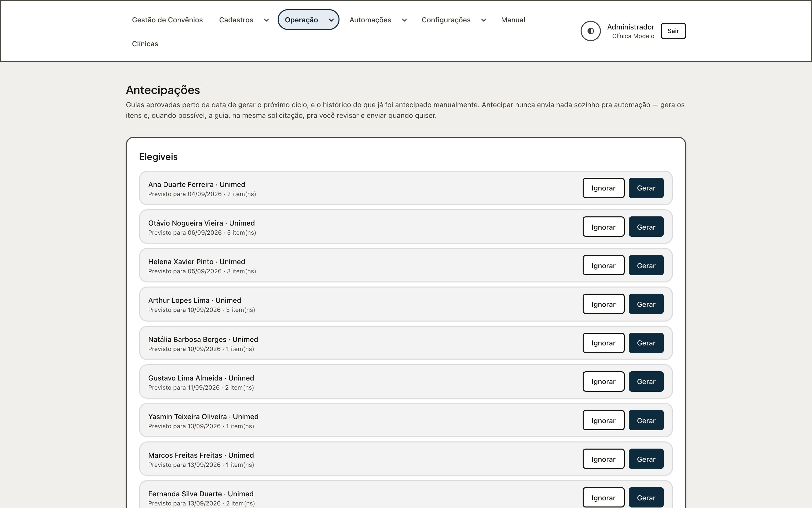Ignore Arthur Lopes Lima's anticipation
Image resolution: width=812 pixels, height=508 pixels.
point(603,304)
